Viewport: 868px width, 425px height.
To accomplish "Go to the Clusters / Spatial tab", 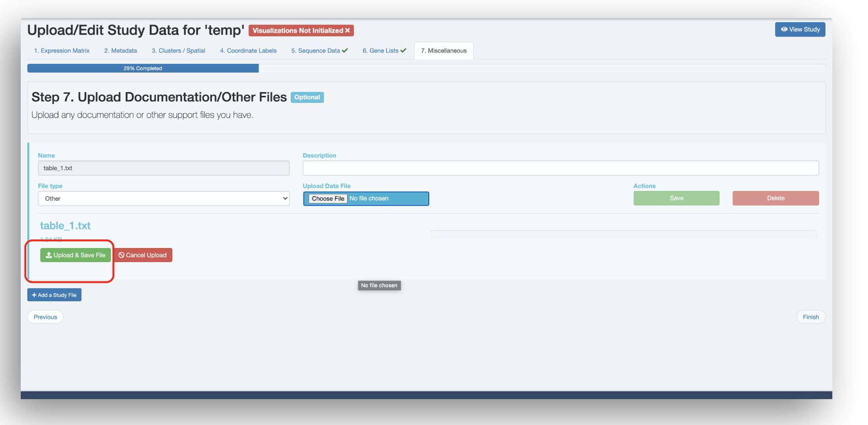I will pos(178,51).
